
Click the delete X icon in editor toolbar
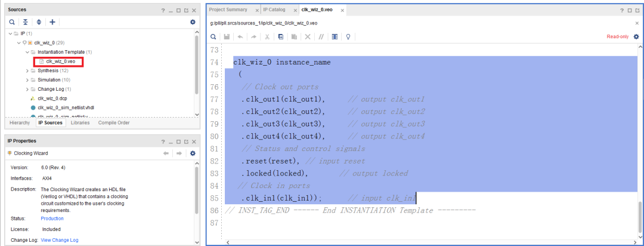click(x=307, y=36)
